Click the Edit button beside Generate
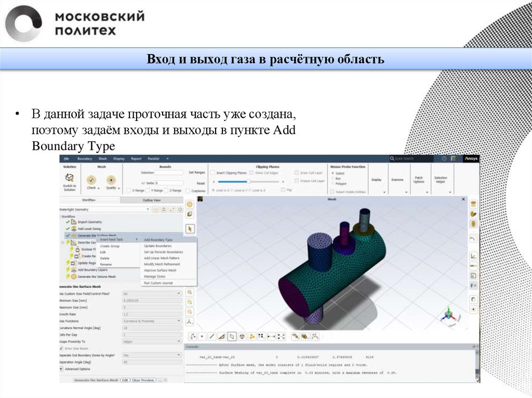 click(x=125, y=380)
